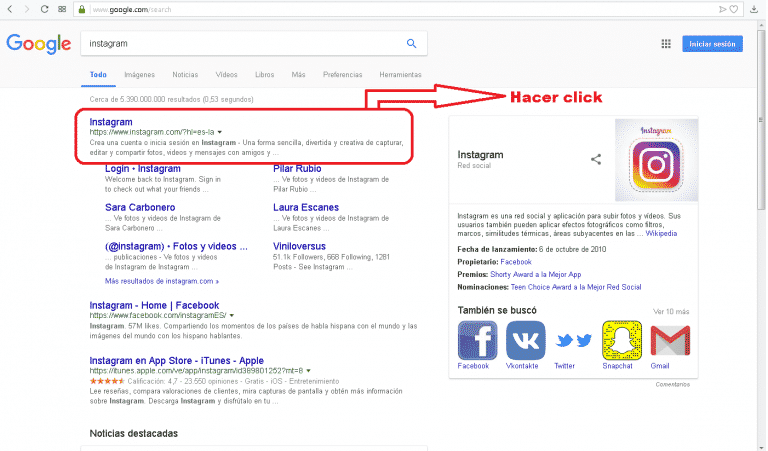768x451 pixels.
Task: Expand Ver 10 más related searches
Action: tap(671, 312)
